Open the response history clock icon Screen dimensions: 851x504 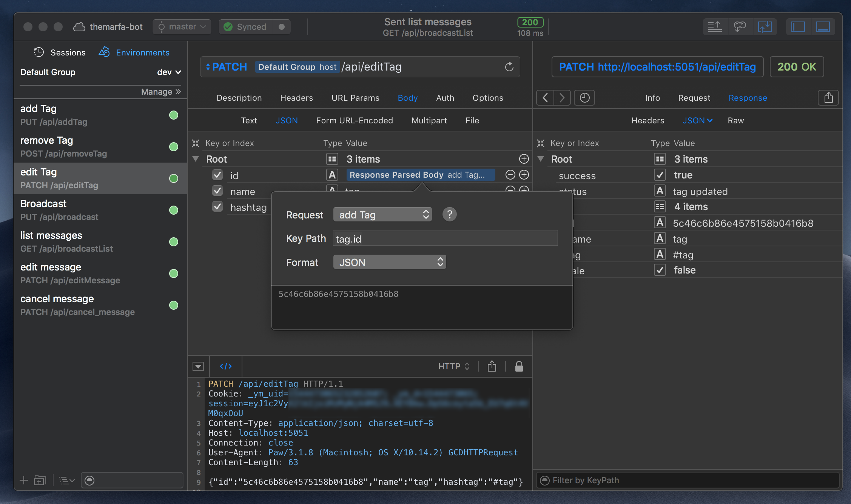pos(584,98)
